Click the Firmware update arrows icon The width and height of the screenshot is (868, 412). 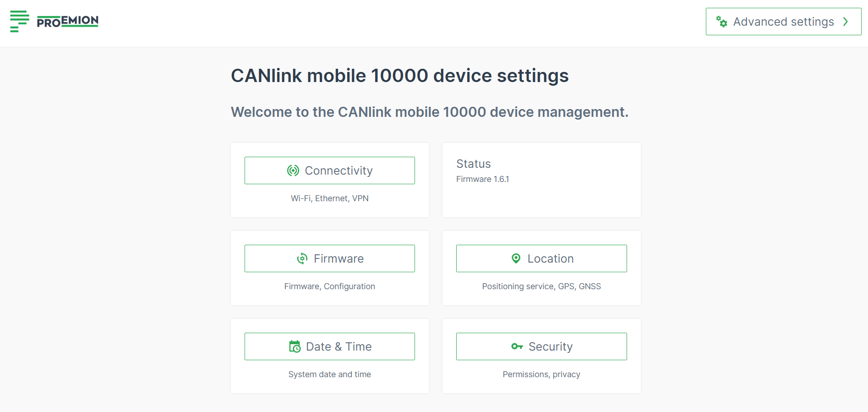coord(302,258)
